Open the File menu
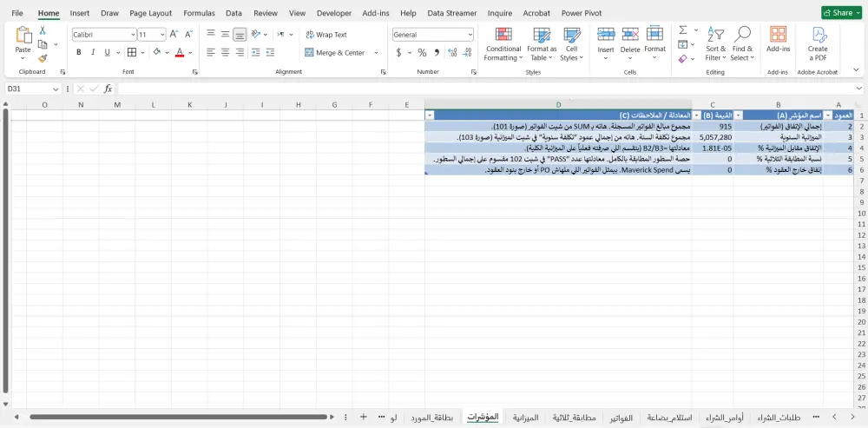Screen dimensions: 868x428 pyautogui.click(x=17, y=13)
